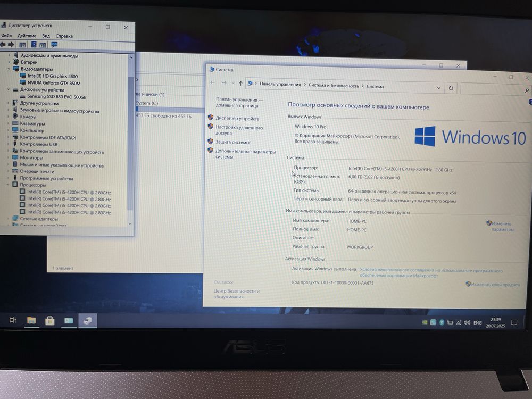Click the Клавиатуры keyboard category icon
532x399 pixels.
15,123
